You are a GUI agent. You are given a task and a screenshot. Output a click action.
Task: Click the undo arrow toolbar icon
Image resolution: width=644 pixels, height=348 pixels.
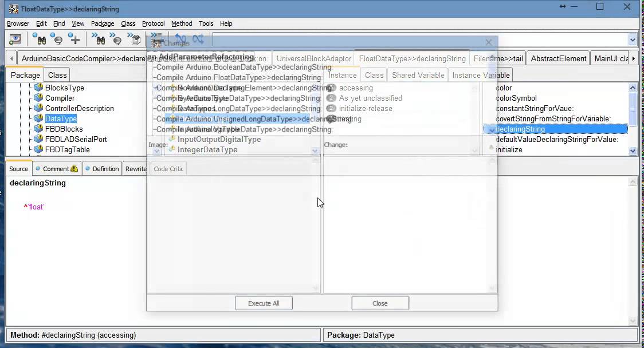pos(180,39)
